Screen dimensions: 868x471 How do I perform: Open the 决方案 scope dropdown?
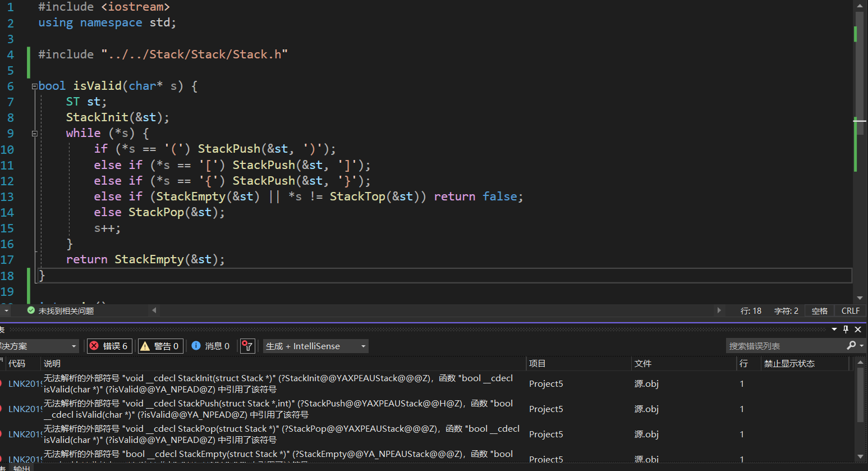[x=38, y=346]
